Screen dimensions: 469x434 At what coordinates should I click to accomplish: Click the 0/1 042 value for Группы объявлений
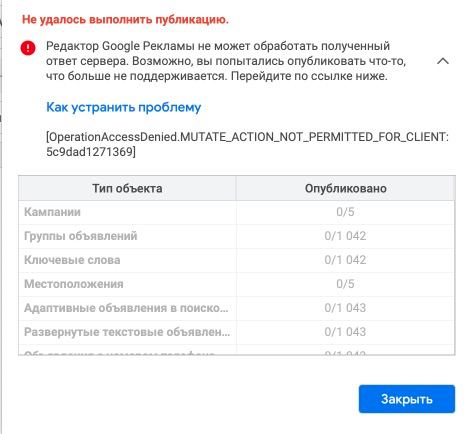click(x=345, y=236)
